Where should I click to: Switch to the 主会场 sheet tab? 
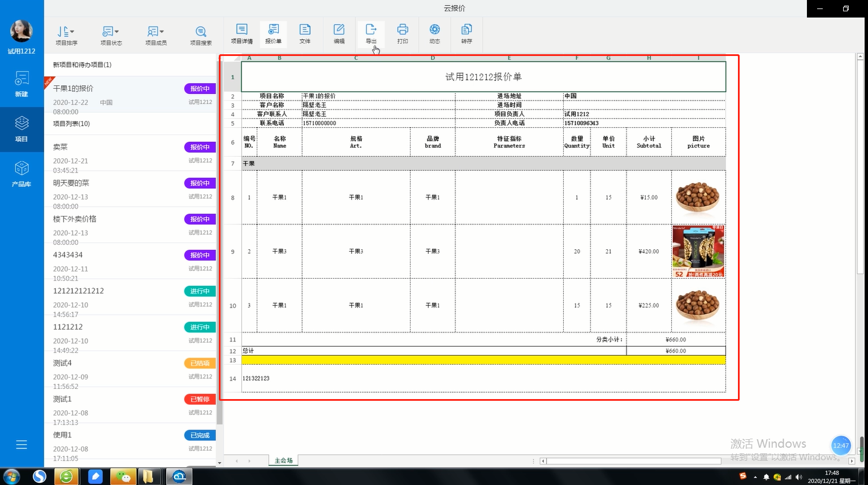pyautogui.click(x=284, y=461)
